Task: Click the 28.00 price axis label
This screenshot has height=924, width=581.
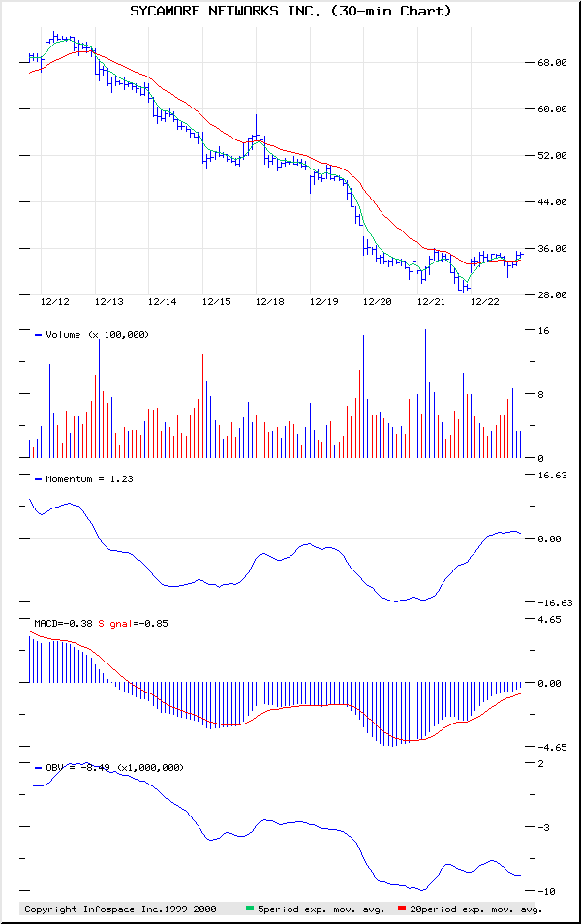Action: tap(552, 295)
